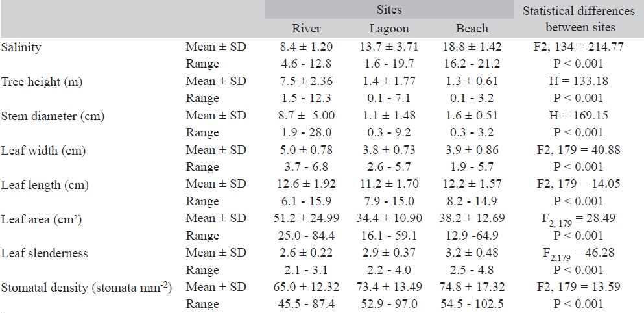644x313 pixels.
Task: Select Lagoon tree height mean 1.4 ± 1.77
Action: point(388,81)
